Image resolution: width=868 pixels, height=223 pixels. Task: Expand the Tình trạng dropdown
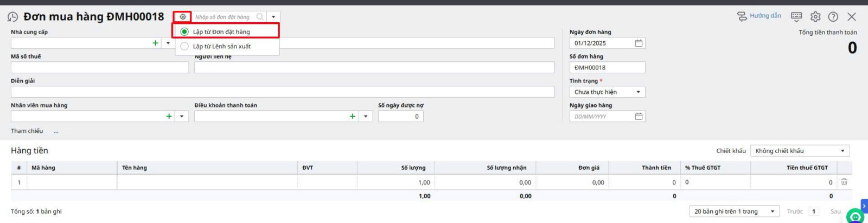[x=638, y=92]
